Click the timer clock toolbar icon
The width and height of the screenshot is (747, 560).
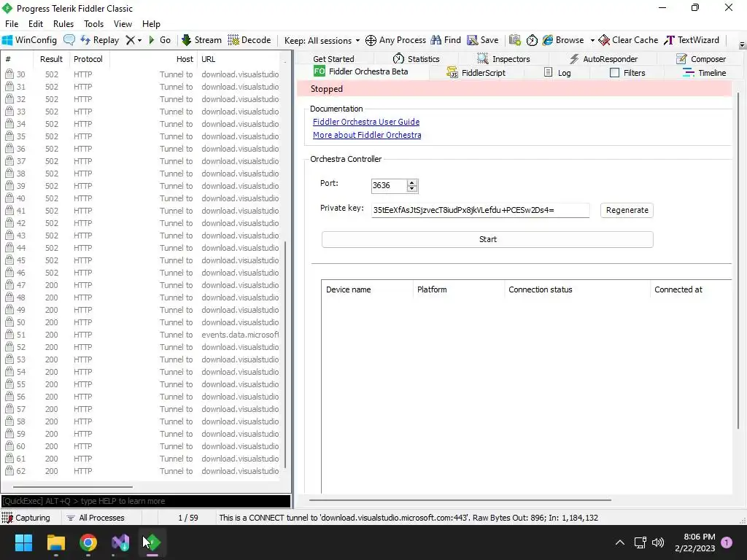(532, 40)
